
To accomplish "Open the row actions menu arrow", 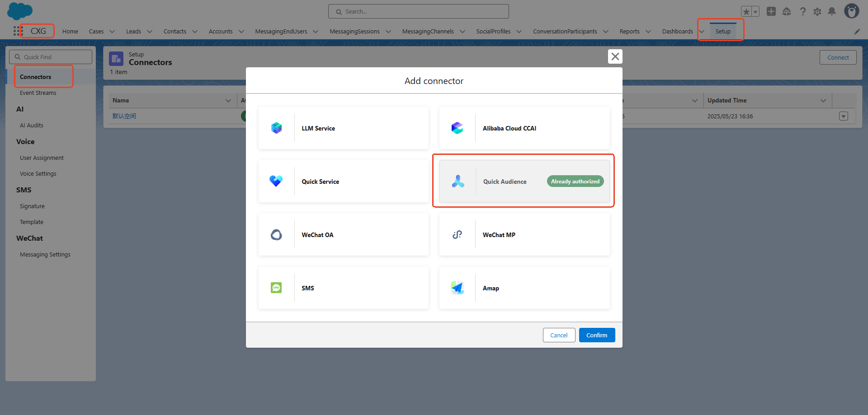I will (x=844, y=116).
